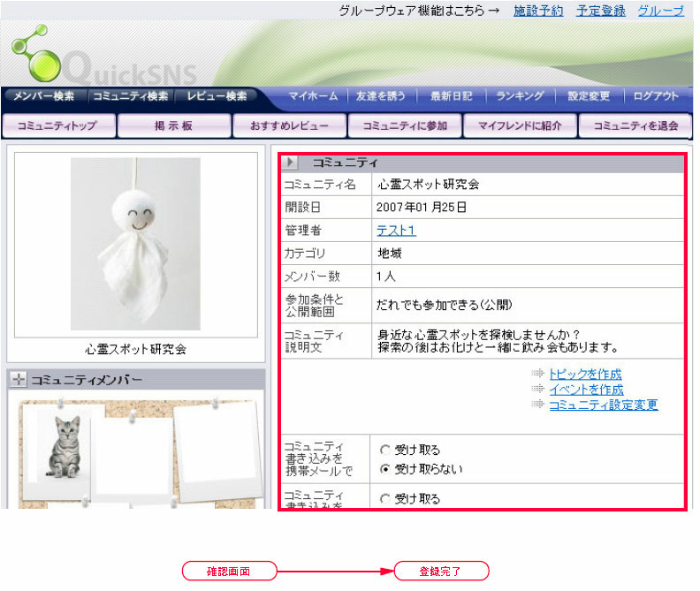Go to the 掲示板 tab
The height and width of the screenshot is (591, 700).
[x=173, y=125]
